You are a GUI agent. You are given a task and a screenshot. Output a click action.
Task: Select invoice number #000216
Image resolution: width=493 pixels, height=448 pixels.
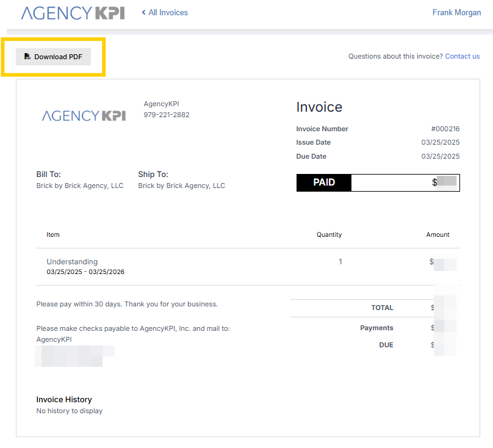point(445,129)
